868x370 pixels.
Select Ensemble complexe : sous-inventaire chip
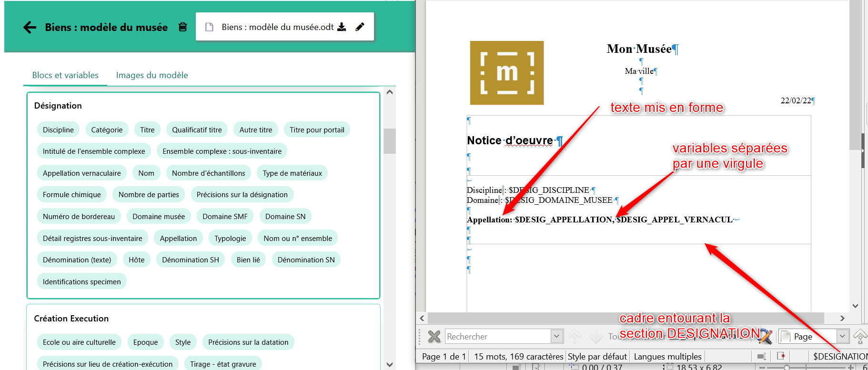(222, 151)
